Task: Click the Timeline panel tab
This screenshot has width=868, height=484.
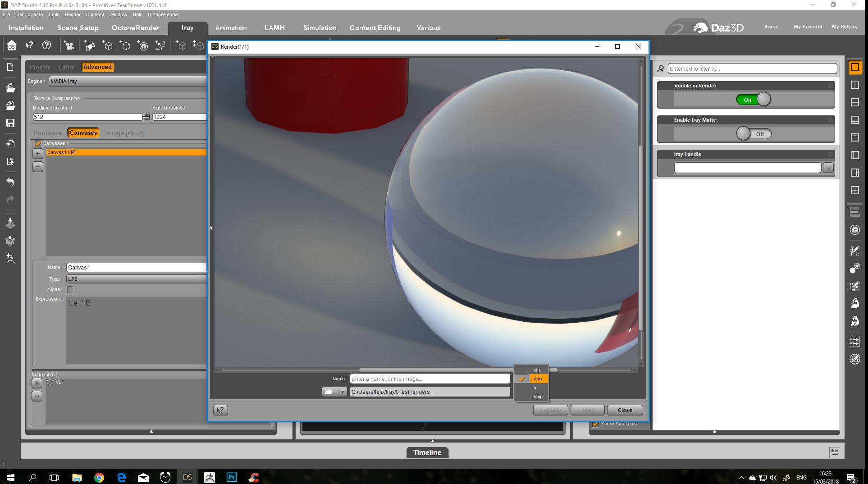Action: click(427, 452)
